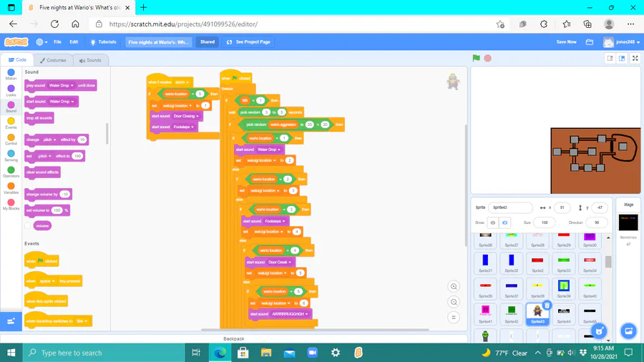The width and height of the screenshot is (644, 362).
Task: Switch to small stage layout
Action: click(x=610, y=58)
